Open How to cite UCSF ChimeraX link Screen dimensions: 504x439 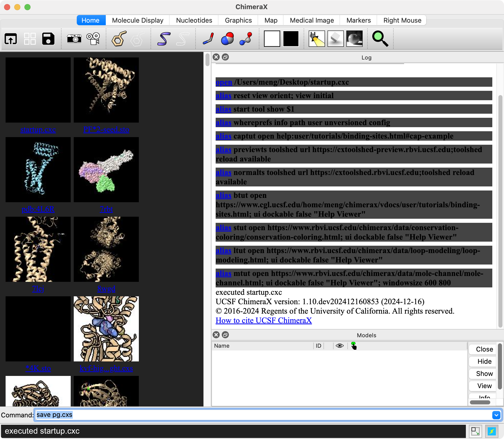tap(263, 320)
